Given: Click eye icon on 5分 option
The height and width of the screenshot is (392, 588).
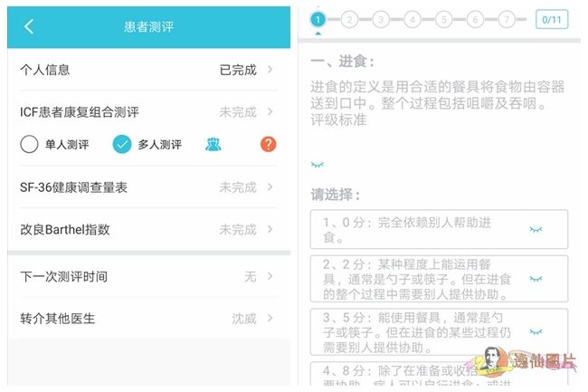Looking at the screenshot, I should 536,332.
